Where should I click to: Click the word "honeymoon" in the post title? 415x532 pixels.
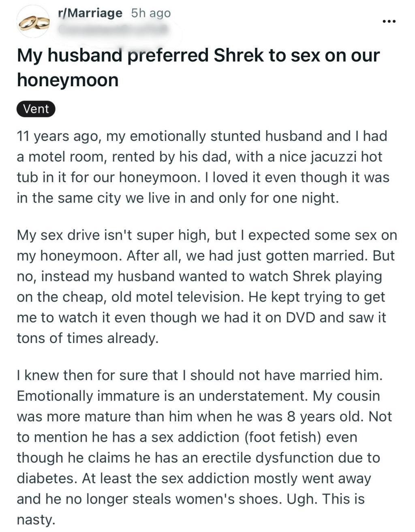(x=68, y=80)
